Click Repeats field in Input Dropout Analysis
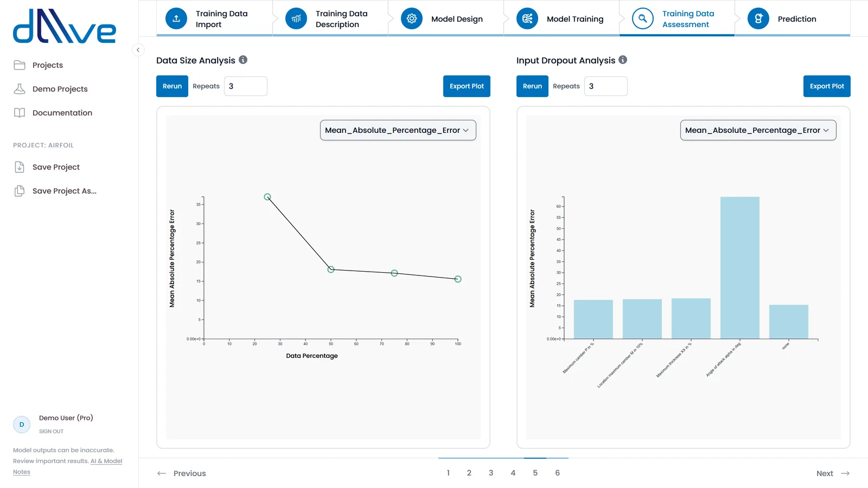Image resolution: width=868 pixels, height=488 pixels. coord(606,86)
